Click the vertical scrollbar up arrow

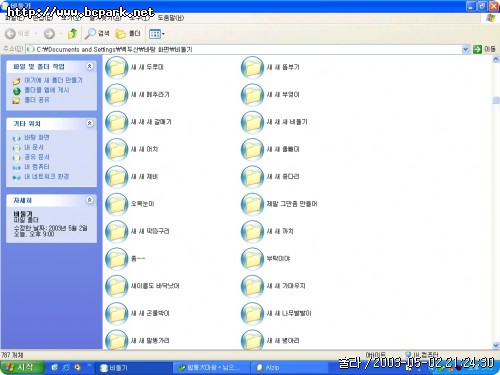496,60
